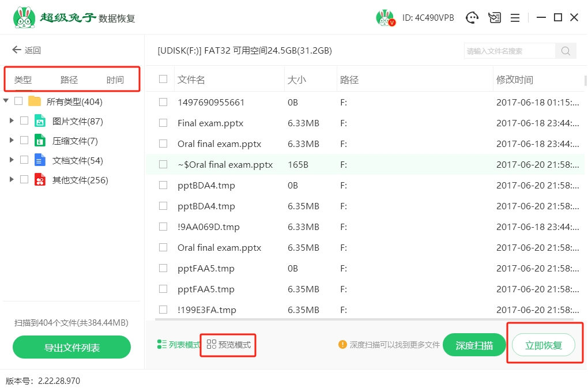588x392 pixels.
Task: Click the user avatar rabbit icon
Action: tap(385, 18)
